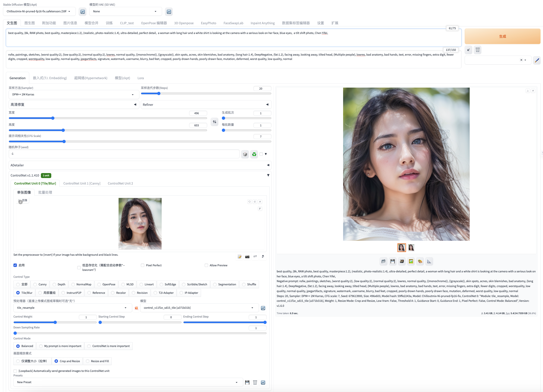Randomize seed with the dice icon
This screenshot has width=543, height=392.
(x=245, y=154)
